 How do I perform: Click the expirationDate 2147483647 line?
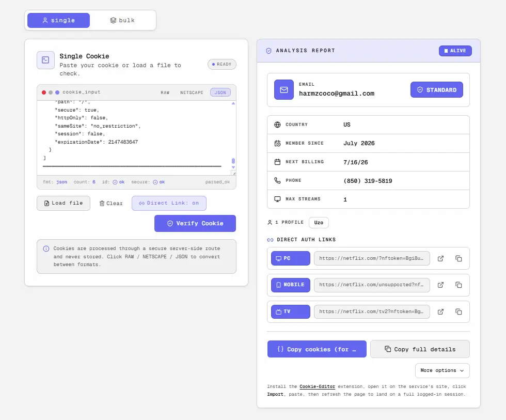[96, 142]
